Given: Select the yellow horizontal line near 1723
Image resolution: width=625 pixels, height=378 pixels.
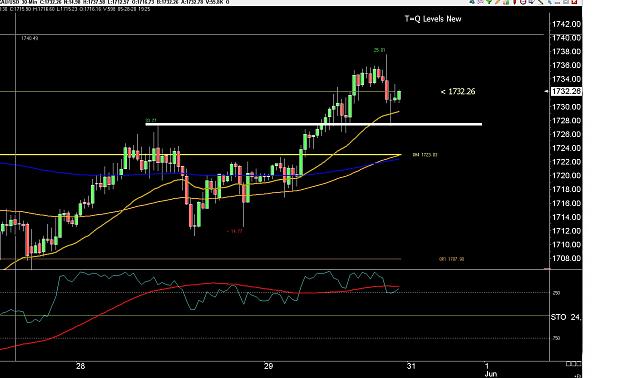Looking at the screenshot, I should pos(200,155).
